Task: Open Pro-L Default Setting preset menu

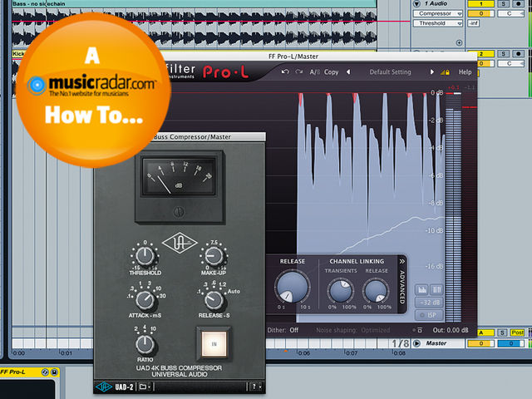Action: [x=390, y=72]
